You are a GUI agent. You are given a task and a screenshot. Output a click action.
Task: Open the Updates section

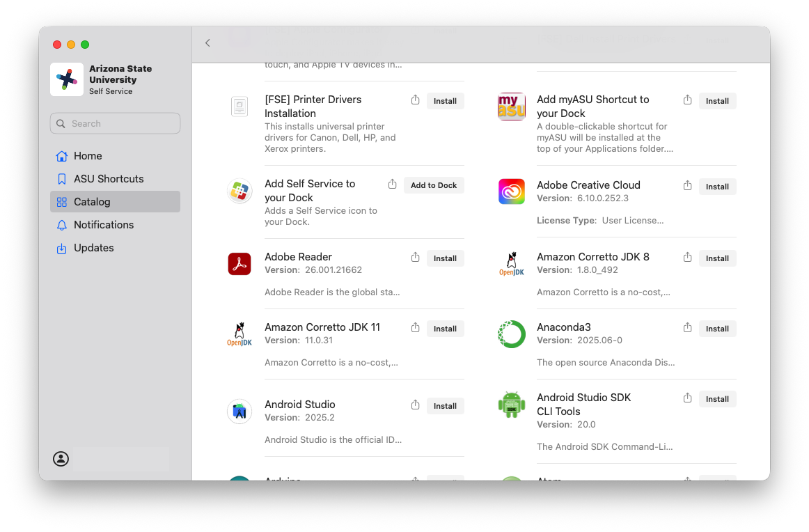115,248
